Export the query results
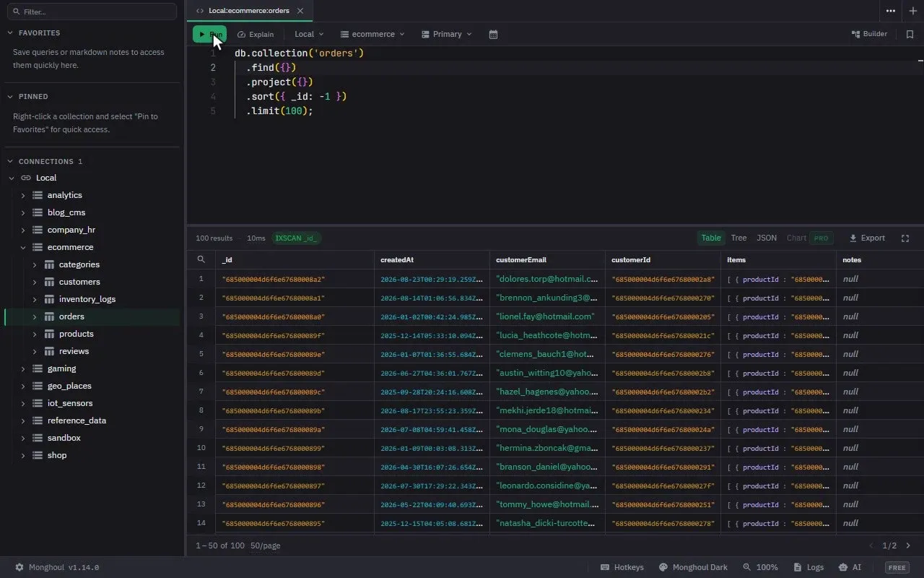The height and width of the screenshot is (578, 924). (x=867, y=238)
